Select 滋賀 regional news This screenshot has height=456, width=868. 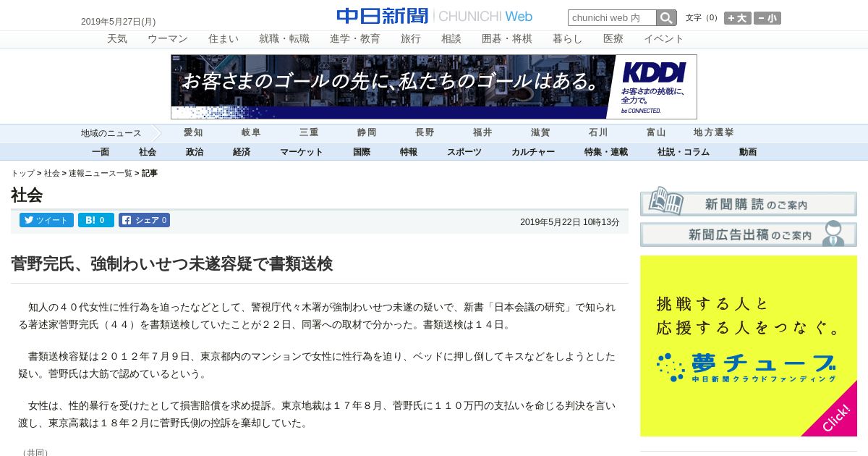coord(540,132)
